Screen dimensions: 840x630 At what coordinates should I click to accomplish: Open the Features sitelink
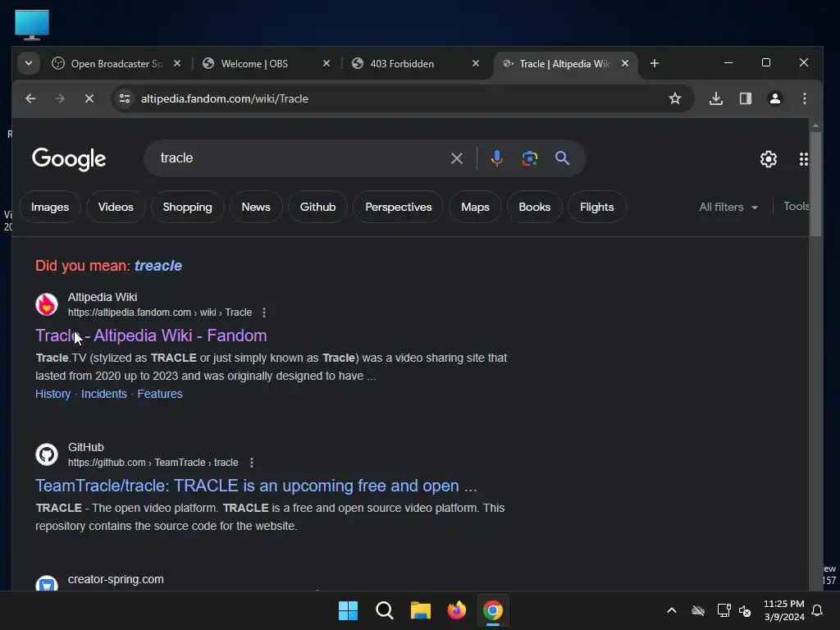pyautogui.click(x=160, y=394)
